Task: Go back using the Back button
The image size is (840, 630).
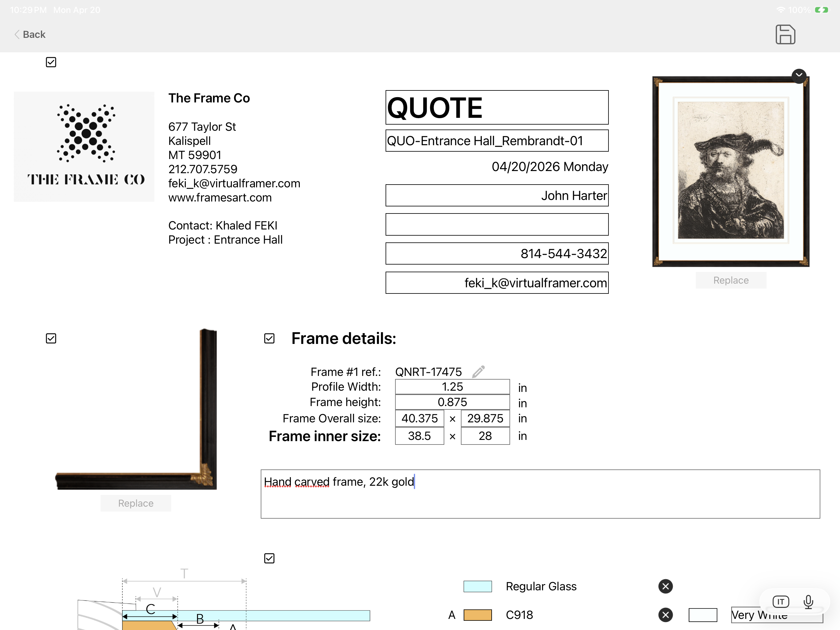Action: 30,34
